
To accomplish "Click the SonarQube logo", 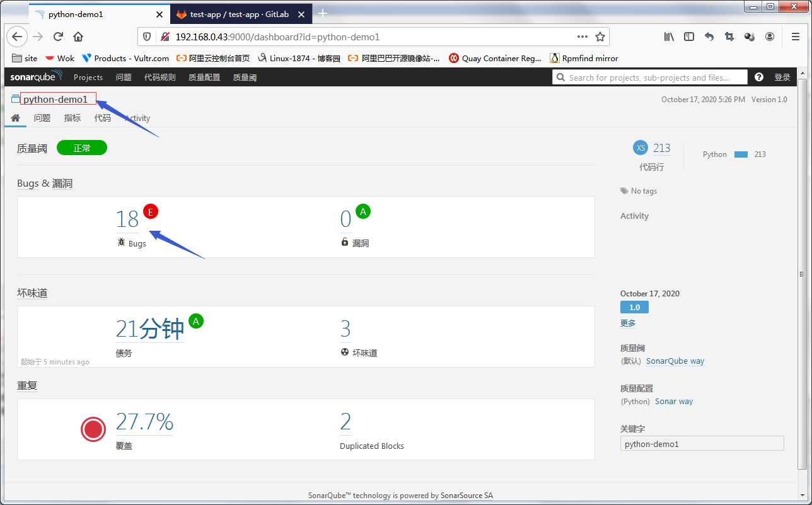I will (36, 77).
